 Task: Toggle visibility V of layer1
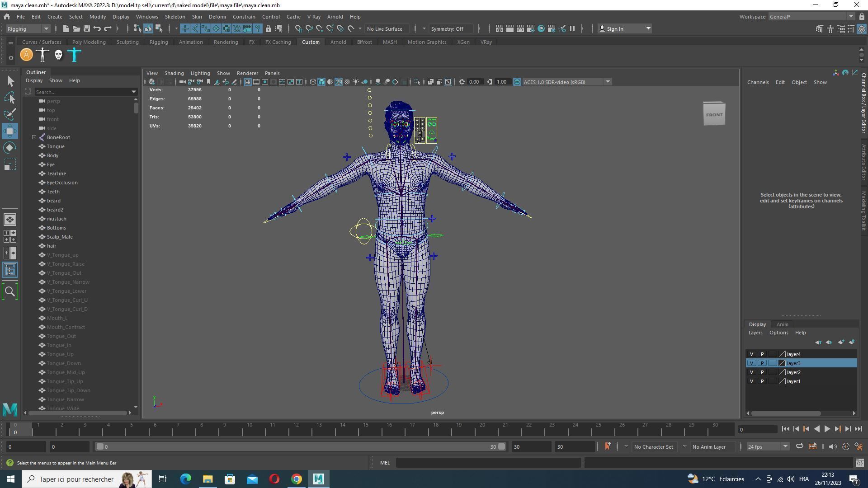click(751, 381)
